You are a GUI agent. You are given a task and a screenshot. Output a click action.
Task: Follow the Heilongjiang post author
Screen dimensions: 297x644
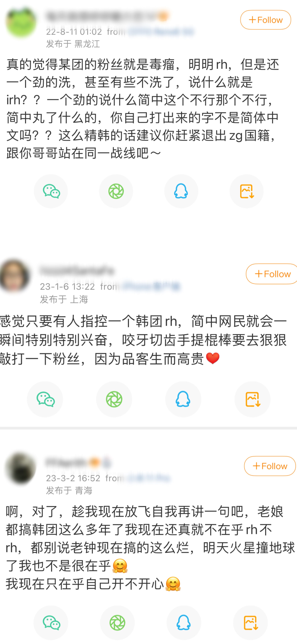pos(266,20)
